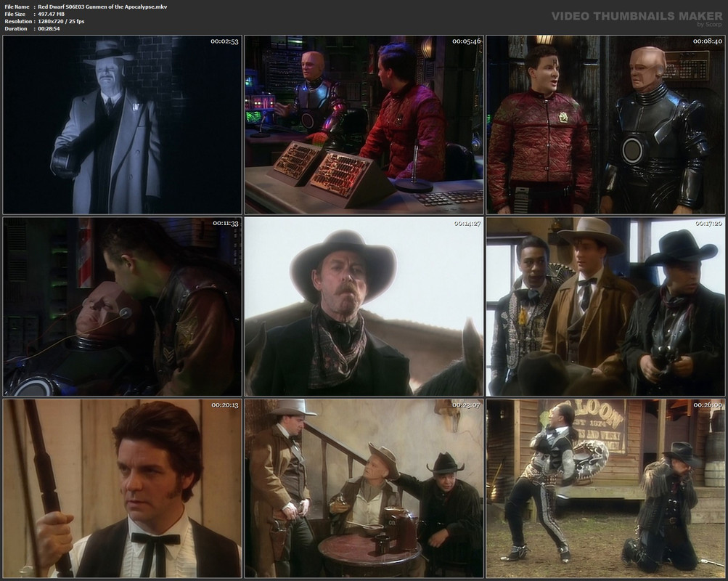Click the resolution value 1280x720 / 25 fps
The image size is (728, 581).
point(61,21)
